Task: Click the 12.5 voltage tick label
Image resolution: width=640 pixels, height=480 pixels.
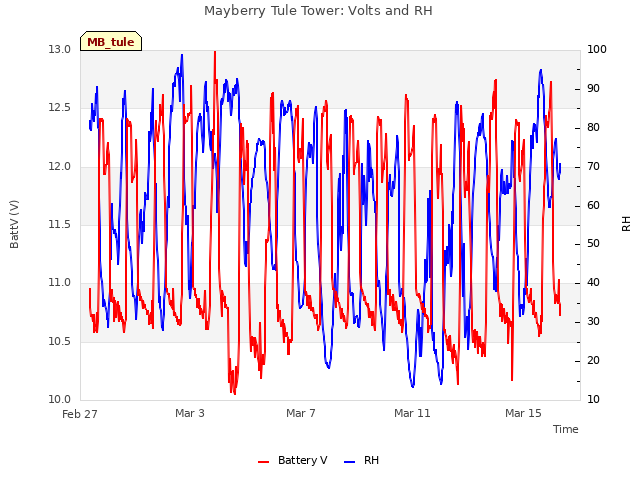Action: click(x=60, y=108)
